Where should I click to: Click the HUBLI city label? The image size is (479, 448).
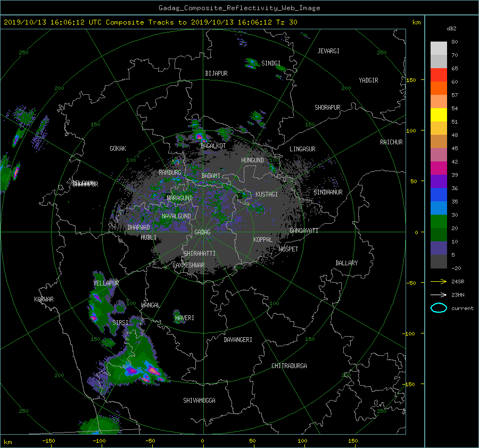pos(148,238)
